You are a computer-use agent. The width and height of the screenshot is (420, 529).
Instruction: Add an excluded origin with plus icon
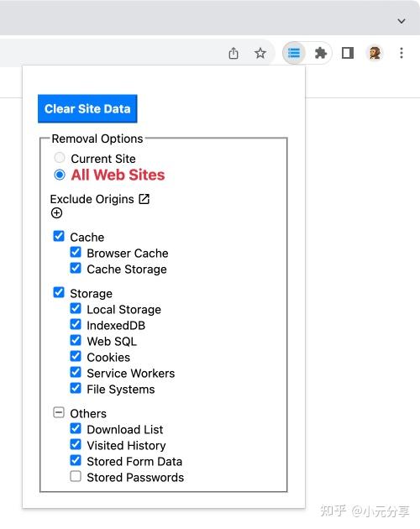point(56,213)
